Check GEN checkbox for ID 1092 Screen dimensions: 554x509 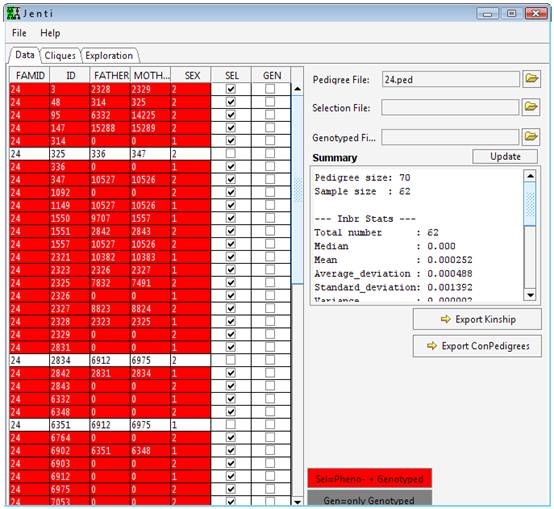pos(270,192)
